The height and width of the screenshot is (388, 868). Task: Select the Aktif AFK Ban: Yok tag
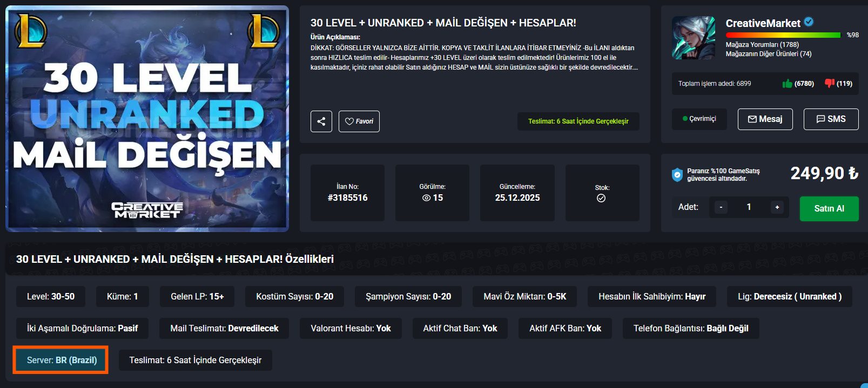[565, 329]
